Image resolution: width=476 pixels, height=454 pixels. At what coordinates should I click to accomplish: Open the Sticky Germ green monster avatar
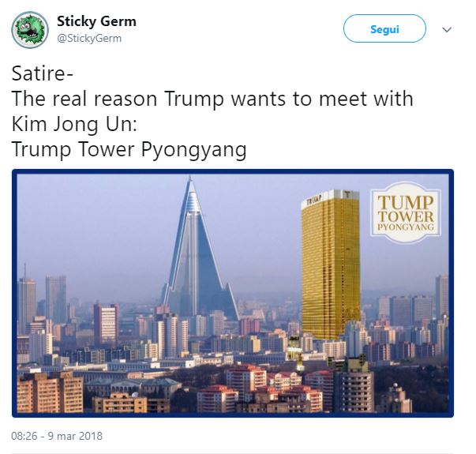tap(30, 30)
